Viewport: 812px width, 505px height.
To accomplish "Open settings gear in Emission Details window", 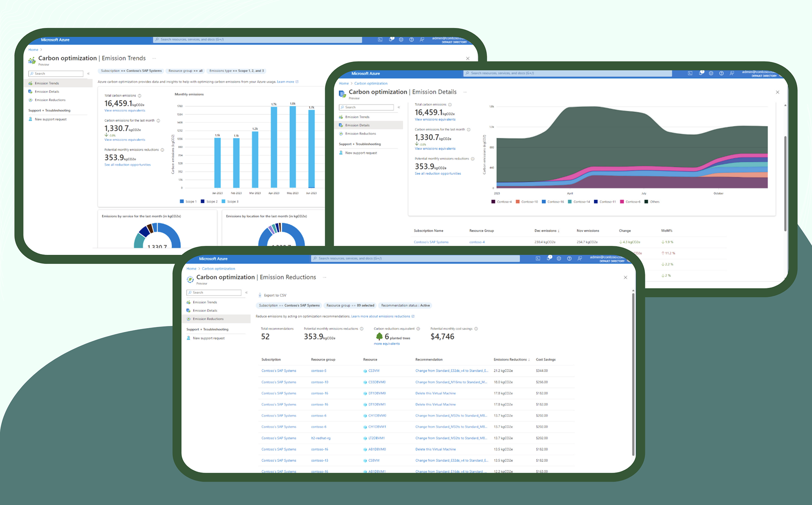I will click(711, 73).
